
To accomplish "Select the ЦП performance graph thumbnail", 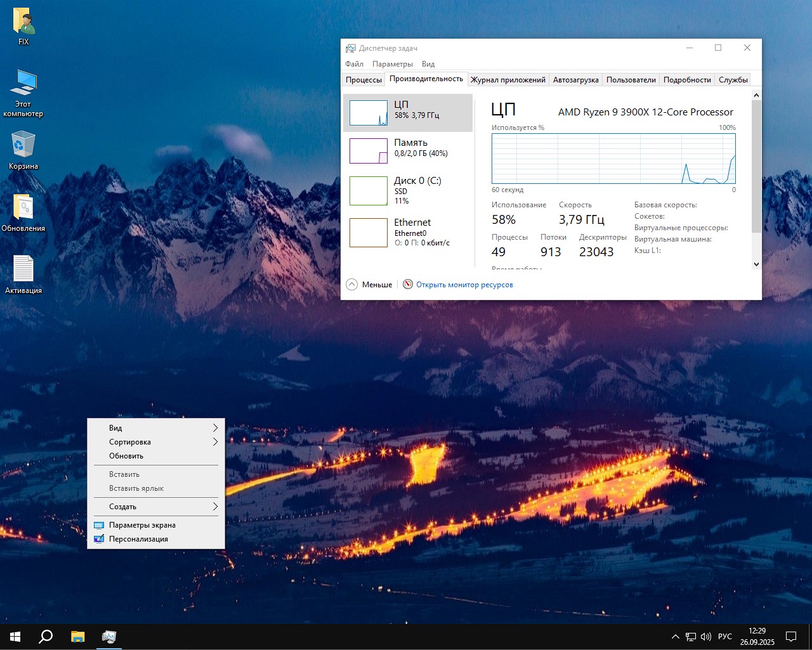I will pos(369,113).
